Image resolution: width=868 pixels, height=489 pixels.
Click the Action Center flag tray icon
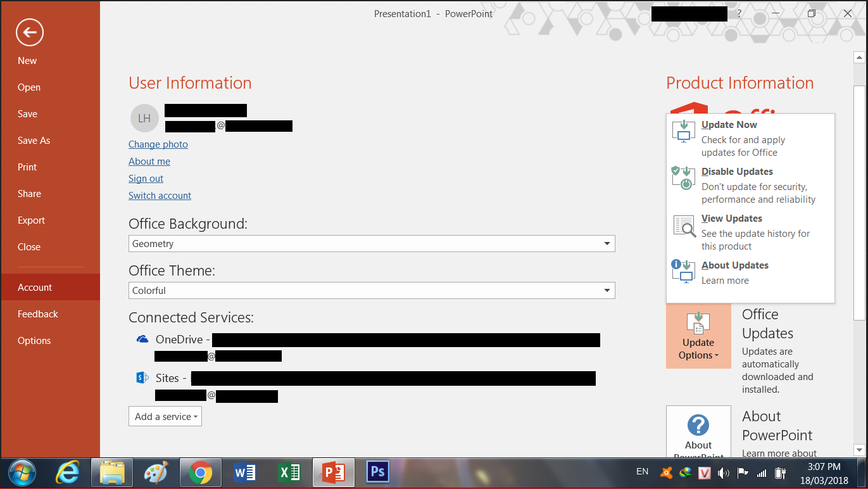click(x=743, y=473)
